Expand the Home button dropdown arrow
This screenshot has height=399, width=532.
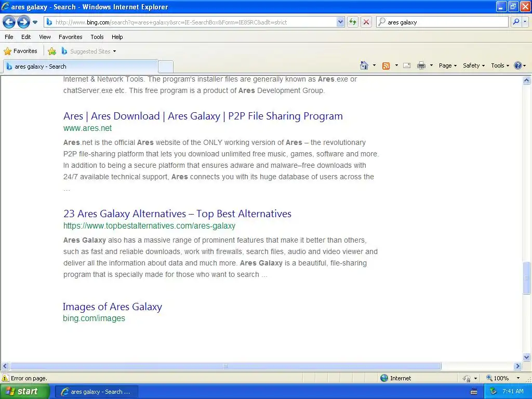(x=374, y=65)
